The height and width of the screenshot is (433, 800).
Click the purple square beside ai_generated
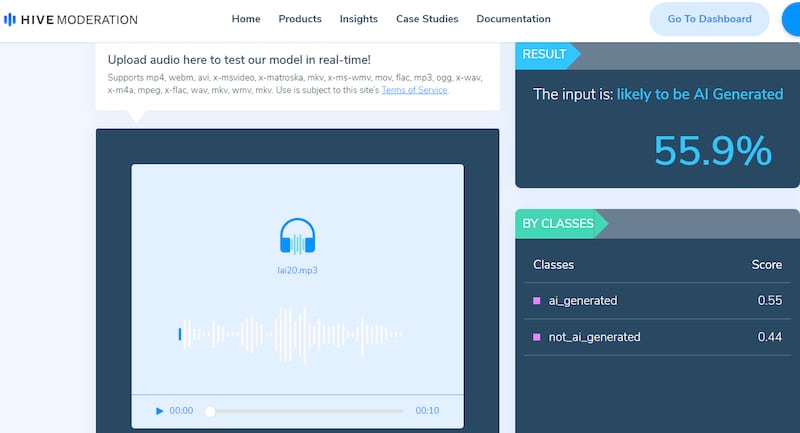[537, 300]
